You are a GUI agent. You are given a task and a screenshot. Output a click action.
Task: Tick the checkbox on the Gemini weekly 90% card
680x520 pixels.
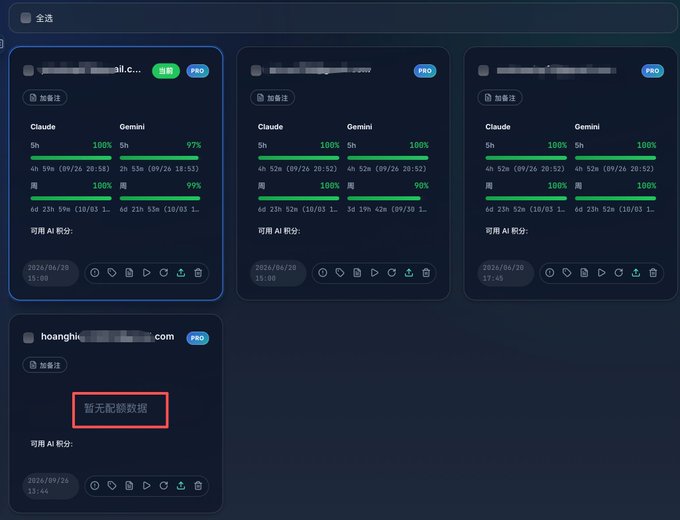pyautogui.click(x=256, y=70)
